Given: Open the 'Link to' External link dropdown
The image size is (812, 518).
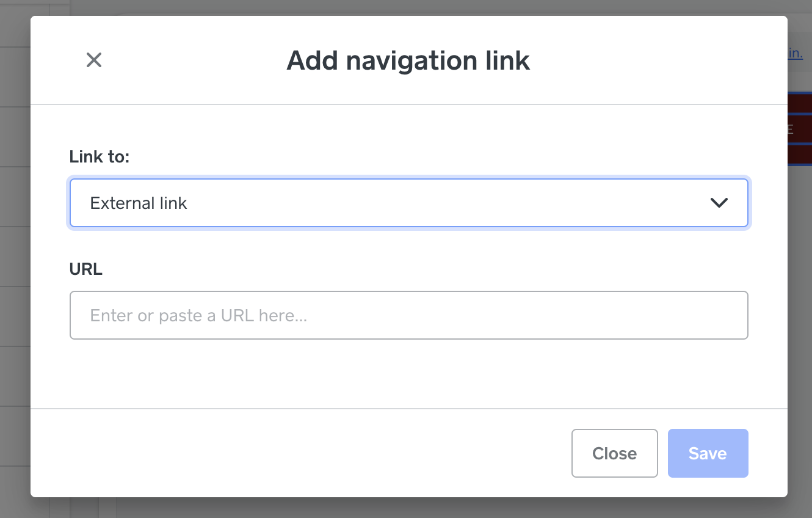Looking at the screenshot, I should click(409, 203).
